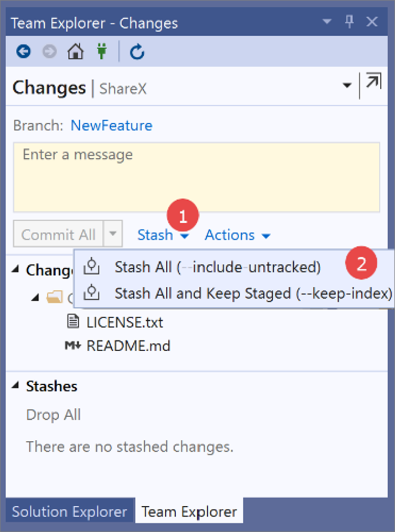
Task: Collapse the Changes tree section
Action: (15, 270)
